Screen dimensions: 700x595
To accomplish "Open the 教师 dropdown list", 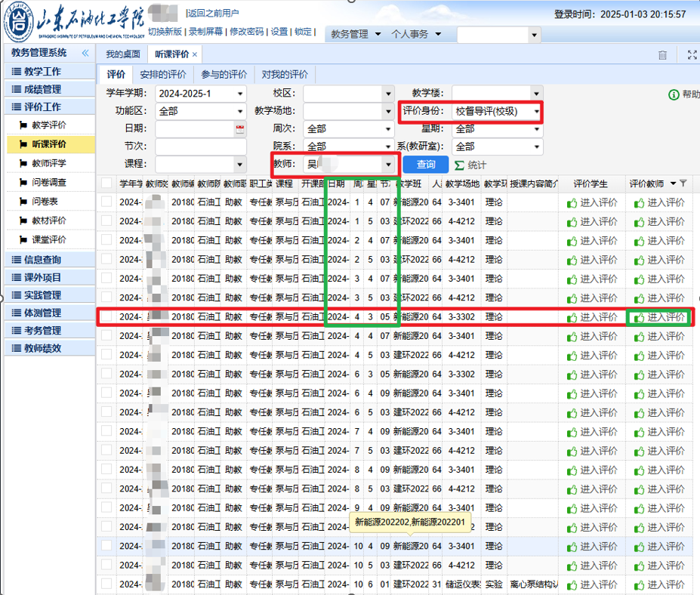I will tap(388, 165).
